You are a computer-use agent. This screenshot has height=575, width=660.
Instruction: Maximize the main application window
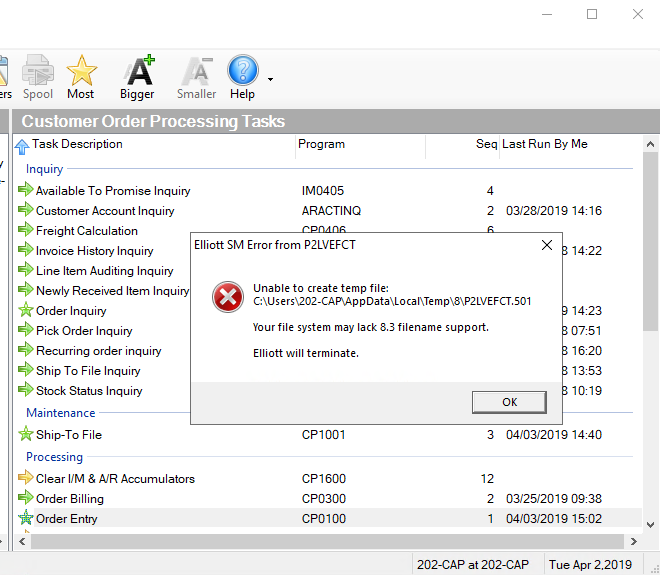592,14
